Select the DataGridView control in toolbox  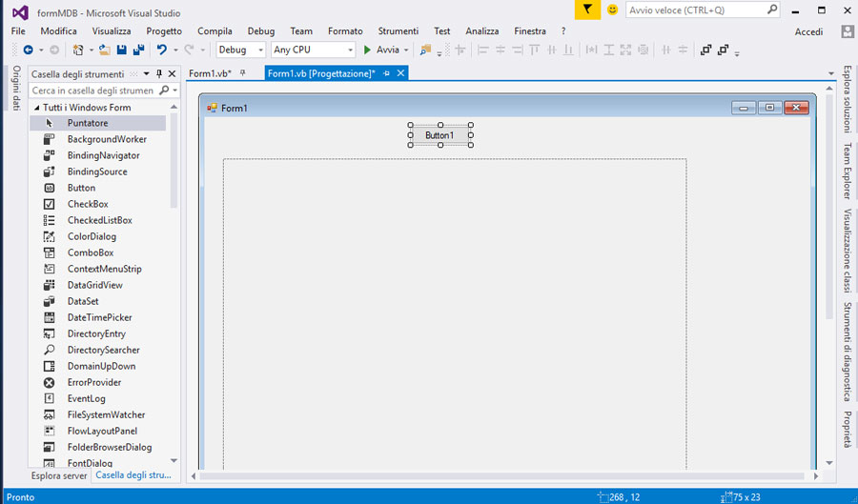coord(97,285)
